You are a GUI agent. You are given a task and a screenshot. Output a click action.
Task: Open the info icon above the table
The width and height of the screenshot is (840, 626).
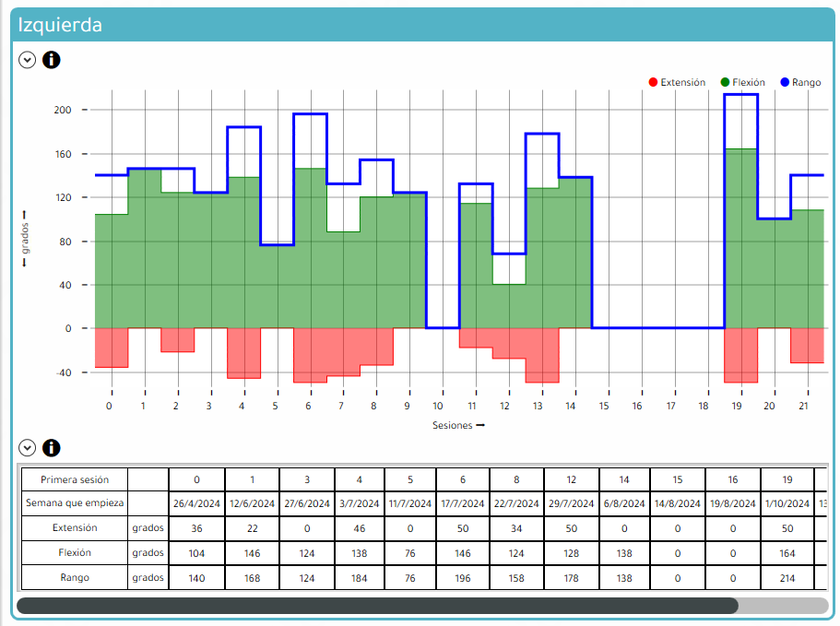(52, 447)
